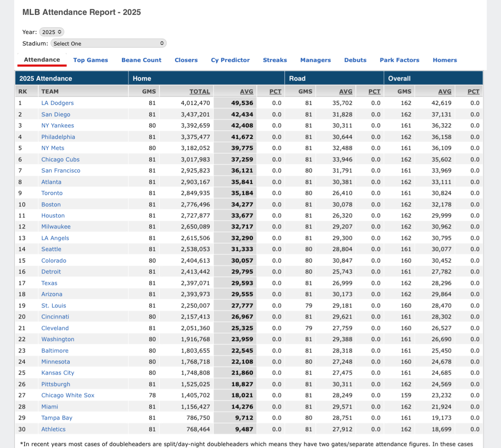Select the Homers tab
Image resolution: width=501 pixels, height=448 pixels.
[x=445, y=60]
